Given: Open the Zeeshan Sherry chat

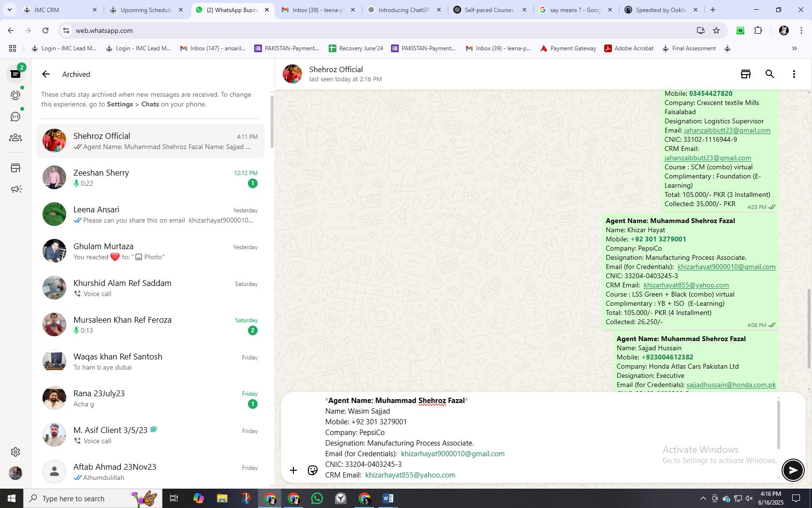Looking at the screenshot, I should pyautogui.click(x=150, y=178).
